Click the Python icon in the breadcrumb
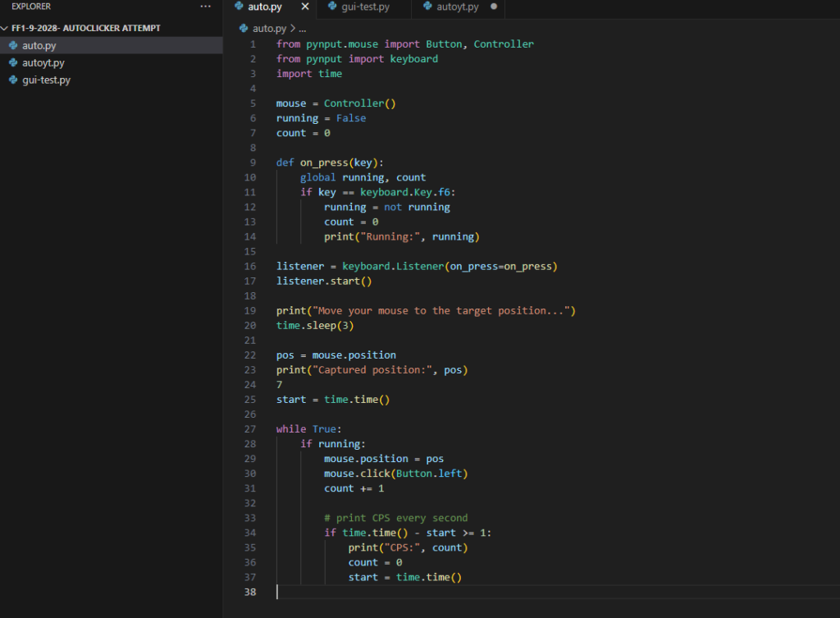Viewport: 840px width, 618px height. (x=244, y=28)
